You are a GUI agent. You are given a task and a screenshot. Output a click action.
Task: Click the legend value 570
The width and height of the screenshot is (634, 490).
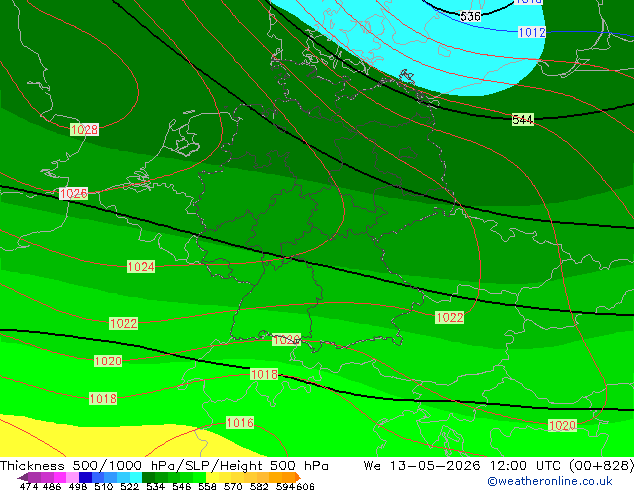(233, 486)
